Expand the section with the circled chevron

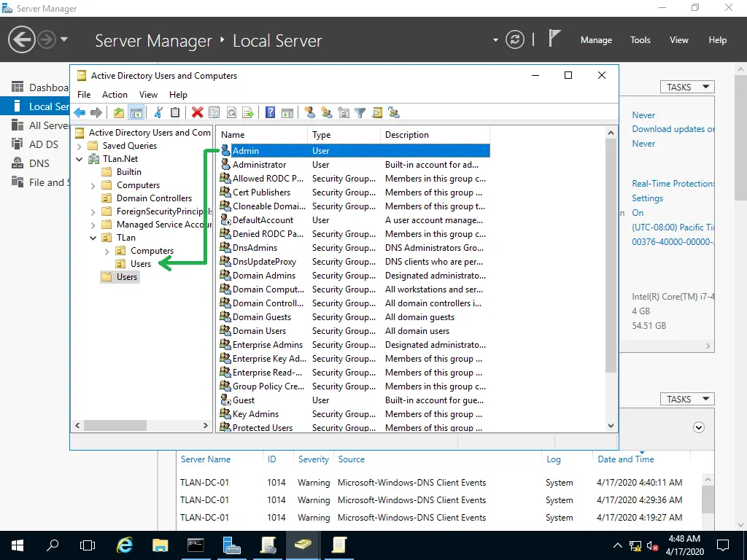(x=699, y=427)
